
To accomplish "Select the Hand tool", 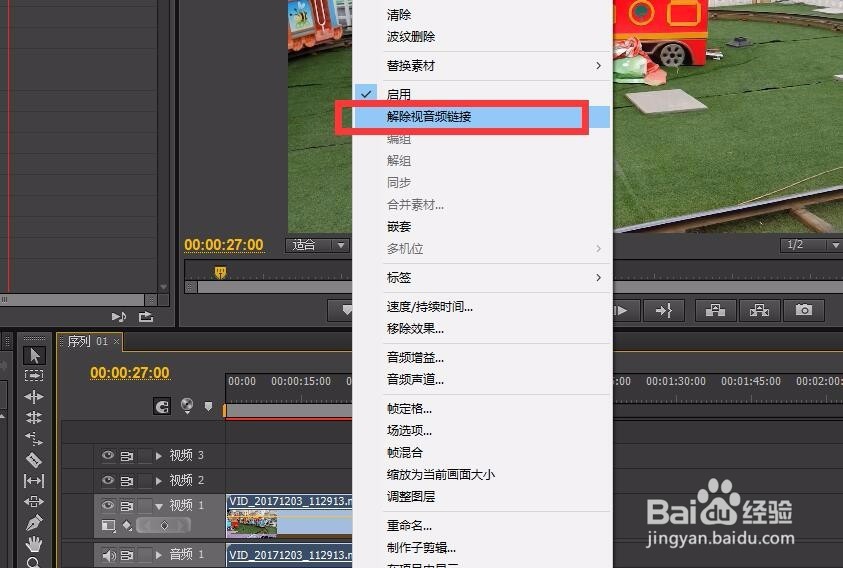I will click(34, 544).
